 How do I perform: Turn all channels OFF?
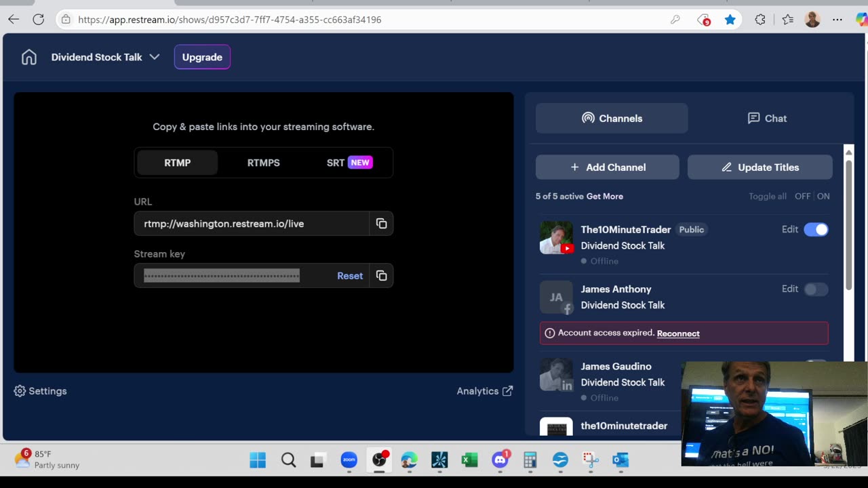pos(802,197)
